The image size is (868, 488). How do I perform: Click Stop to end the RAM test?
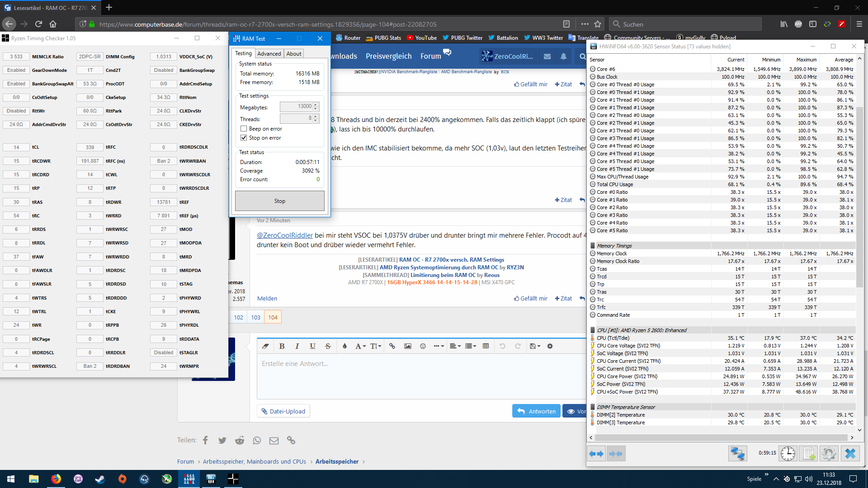pos(279,201)
